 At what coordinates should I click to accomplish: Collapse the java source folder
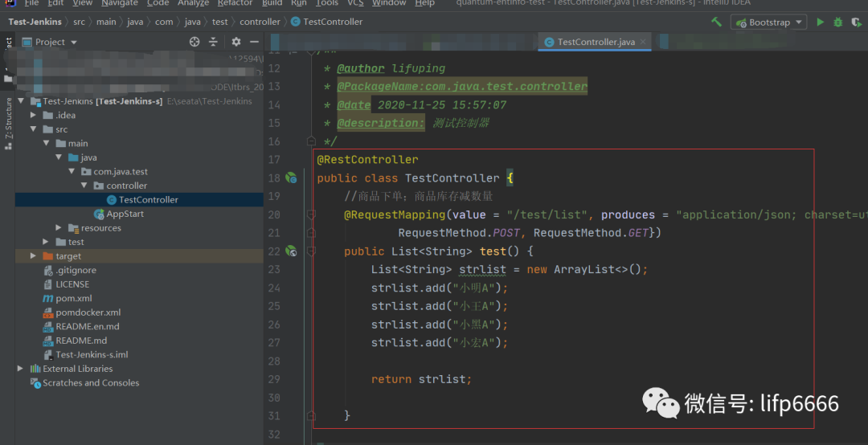click(59, 157)
